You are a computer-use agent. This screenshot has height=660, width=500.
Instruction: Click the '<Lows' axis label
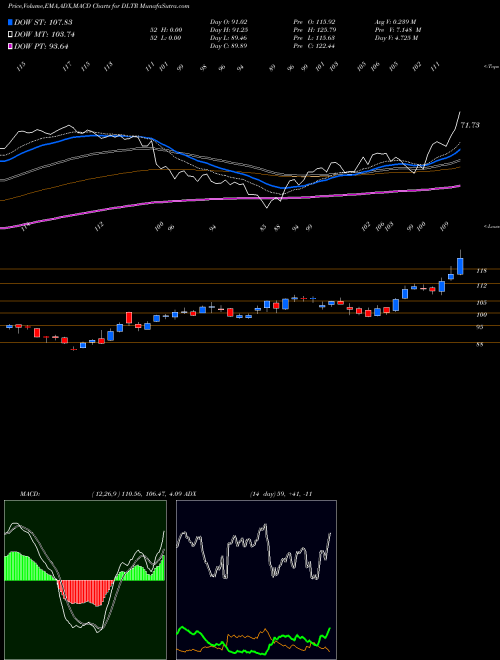(491, 226)
